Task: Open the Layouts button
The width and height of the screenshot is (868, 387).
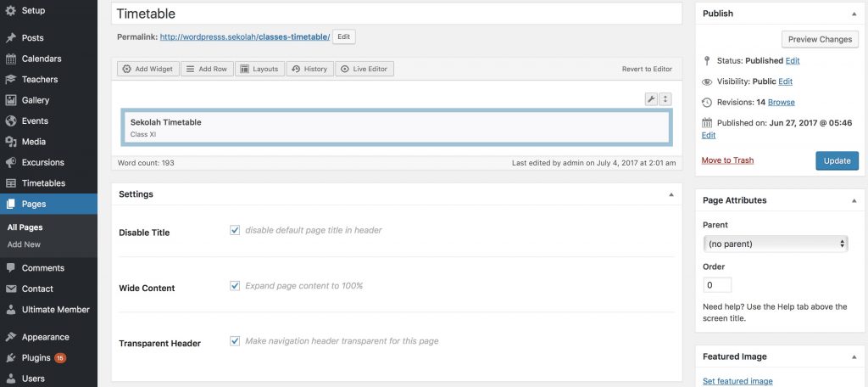Action: (259, 70)
